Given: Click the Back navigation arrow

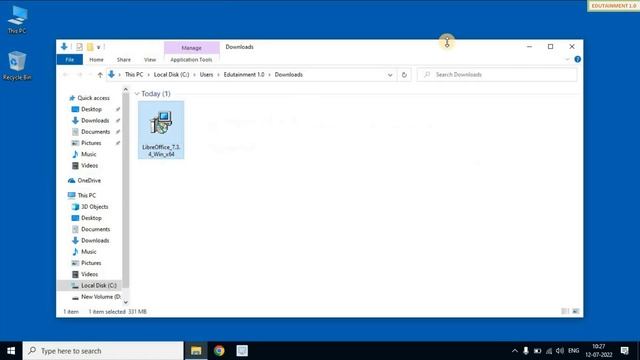Looking at the screenshot, I should click(65, 75).
